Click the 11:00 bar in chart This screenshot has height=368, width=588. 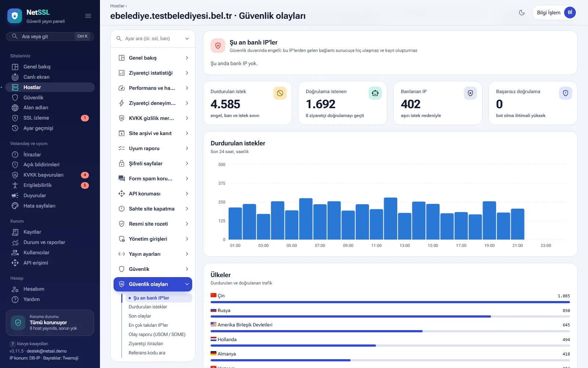click(x=376, y=224)
